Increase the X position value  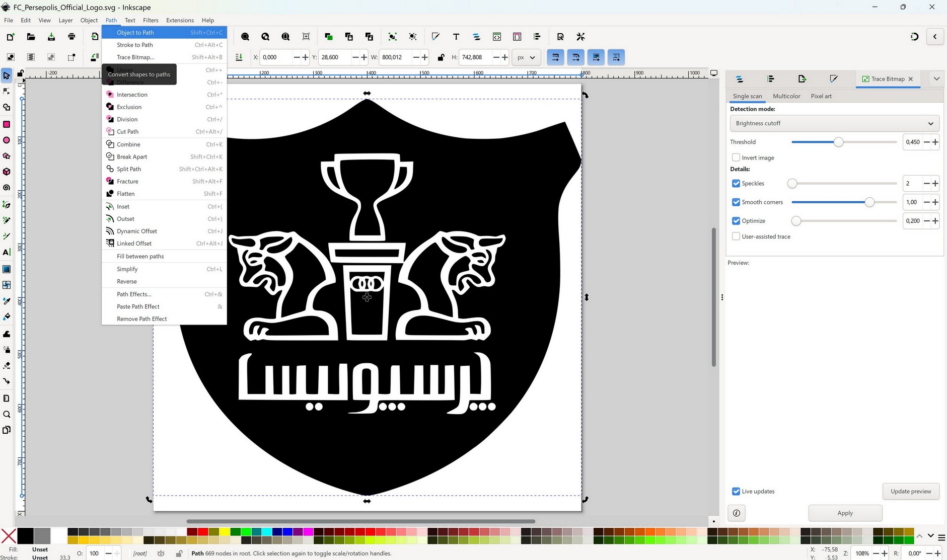[305, 57]
